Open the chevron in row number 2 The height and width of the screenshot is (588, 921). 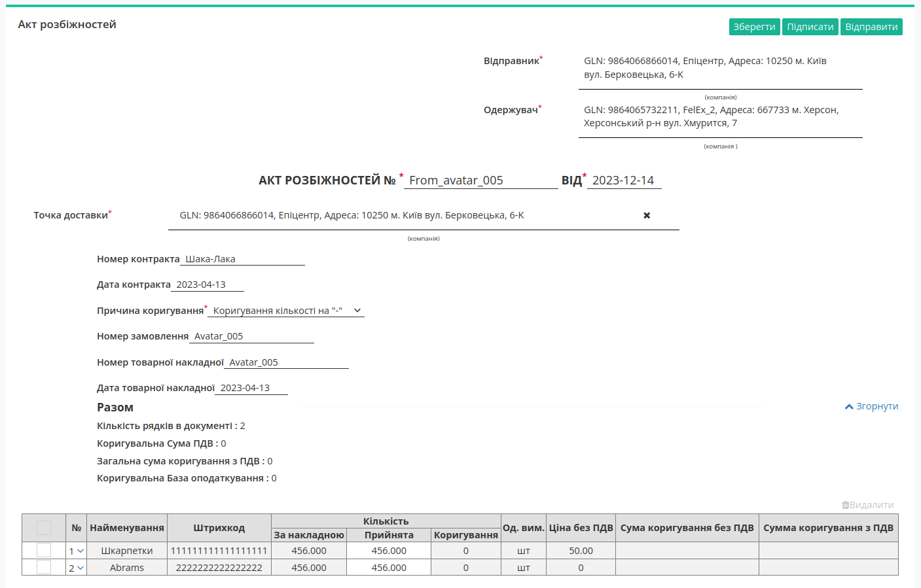tap(81, 568)
